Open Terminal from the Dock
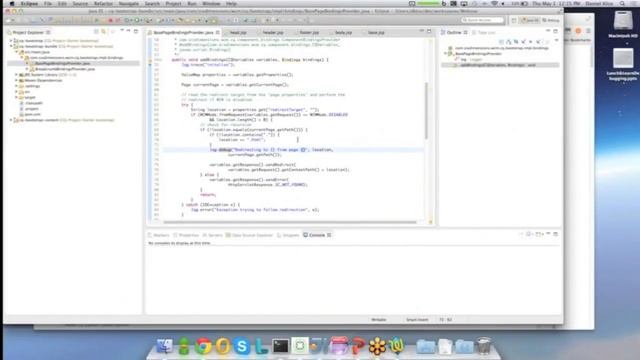 click(x=280, y=346)
